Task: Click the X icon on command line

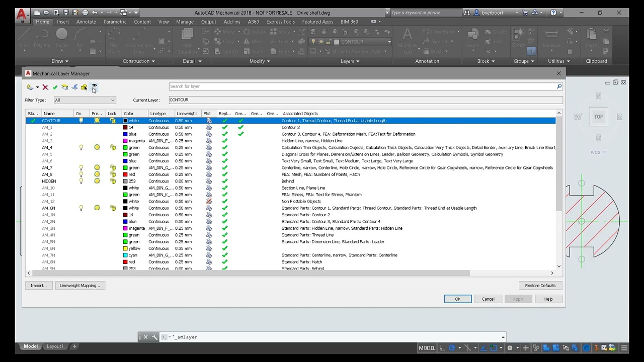Action: (146, 337)
